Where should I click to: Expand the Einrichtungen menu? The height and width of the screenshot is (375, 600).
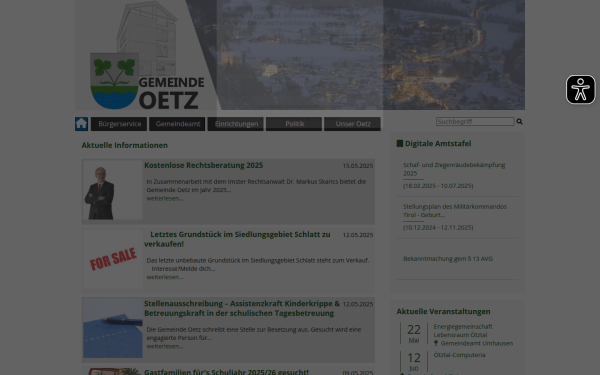[236, 124]
